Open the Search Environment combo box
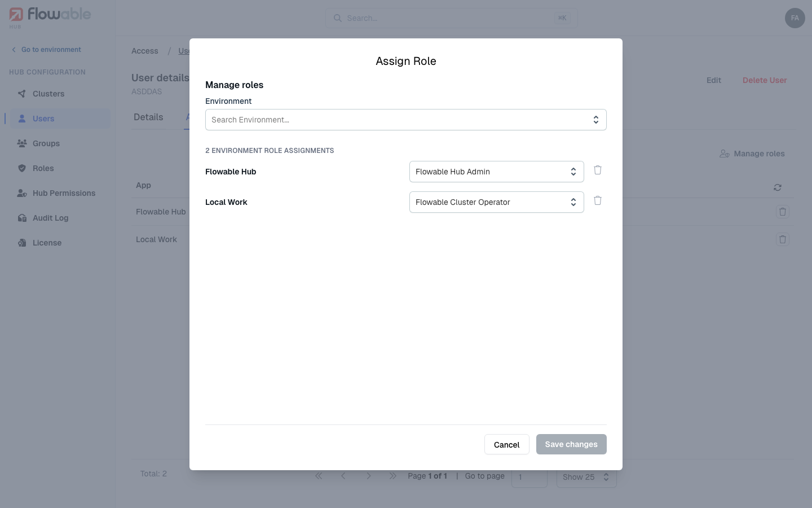This screenshot has width=812, height=508. coord(405,120)
